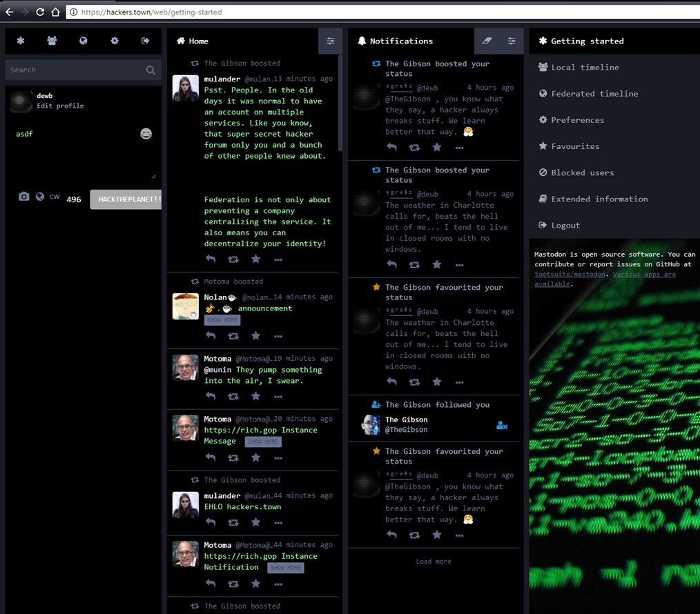Click the logout icon in left nav bar
This screenshot has height=614, width=700.
coord(146,41)
